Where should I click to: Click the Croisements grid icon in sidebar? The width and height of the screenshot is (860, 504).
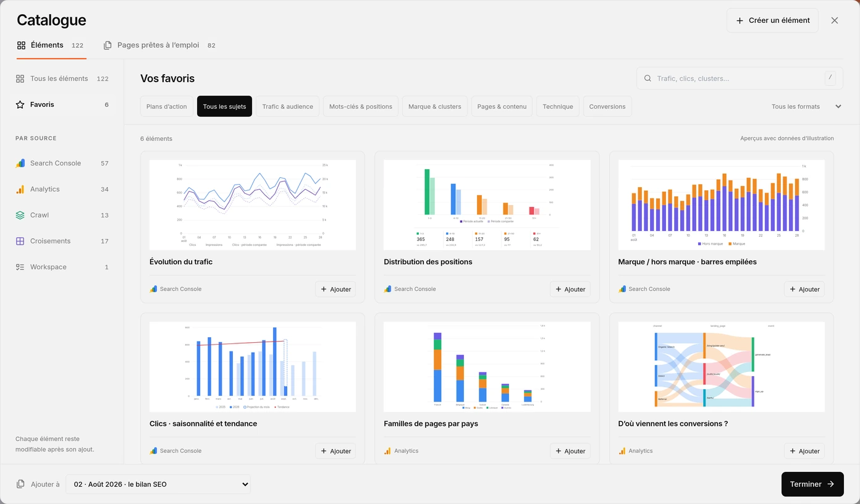click(20, 241)
